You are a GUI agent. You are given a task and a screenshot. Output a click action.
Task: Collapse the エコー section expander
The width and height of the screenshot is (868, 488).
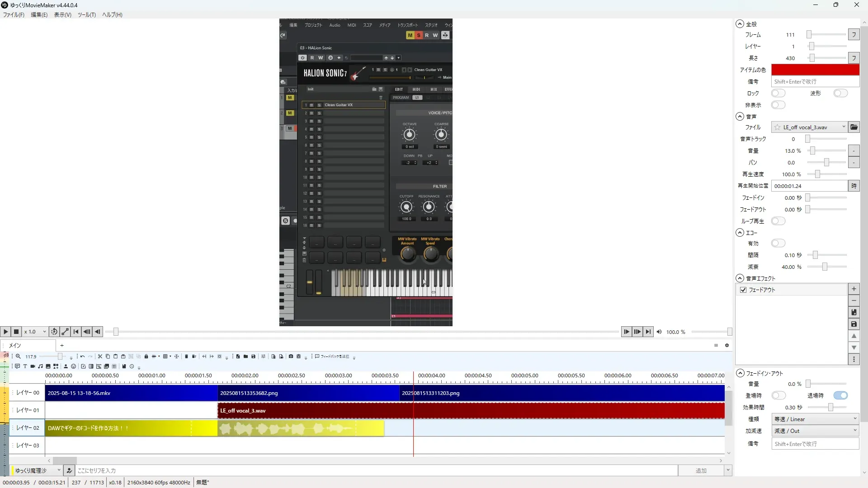(x=740, y=233)
